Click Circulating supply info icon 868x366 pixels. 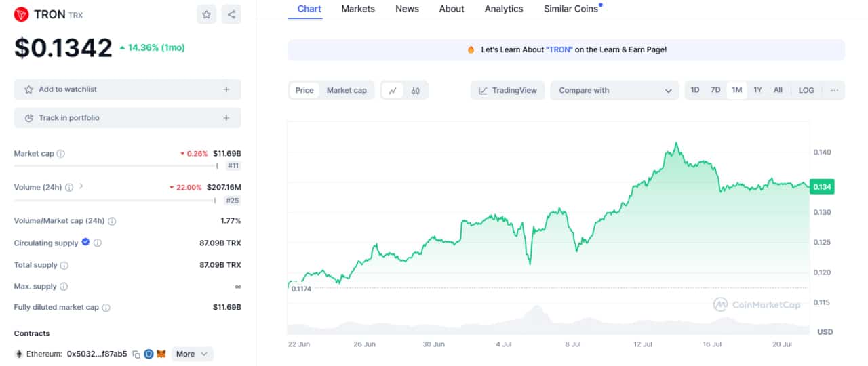(x=98, y=243)
